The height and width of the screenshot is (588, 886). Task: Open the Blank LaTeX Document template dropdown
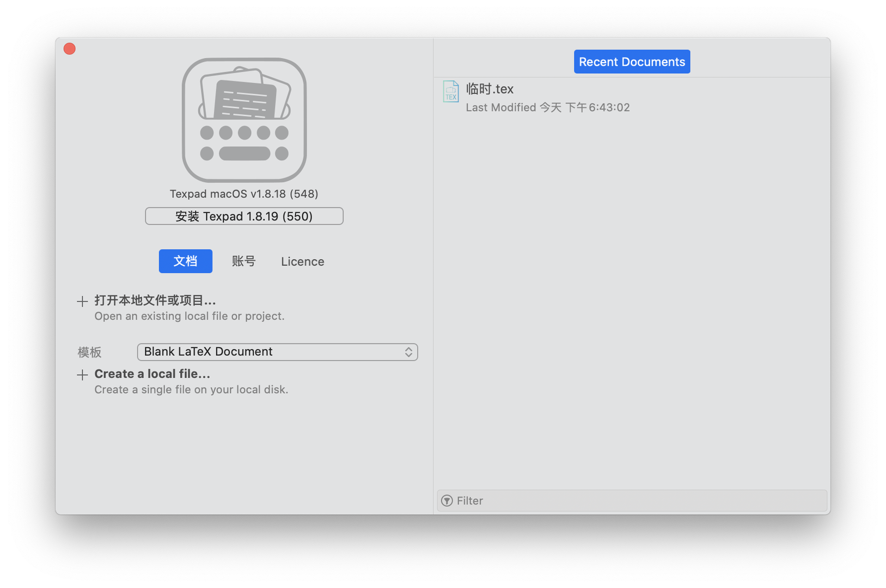tap(277, 352)
